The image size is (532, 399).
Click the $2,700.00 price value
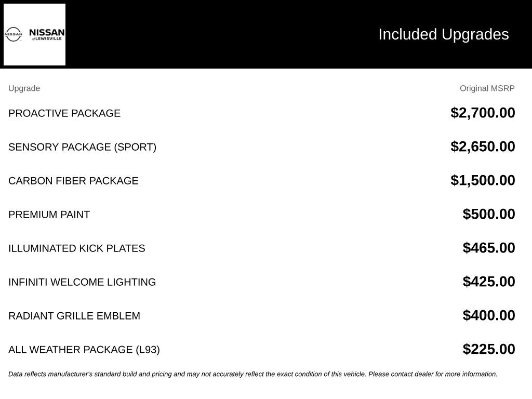click(483, 113)
